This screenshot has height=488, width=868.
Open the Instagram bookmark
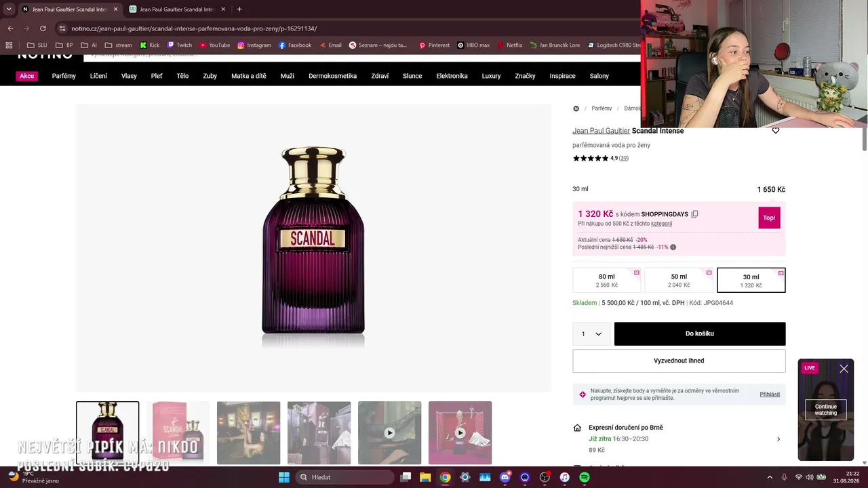click(x=254, y=45)
